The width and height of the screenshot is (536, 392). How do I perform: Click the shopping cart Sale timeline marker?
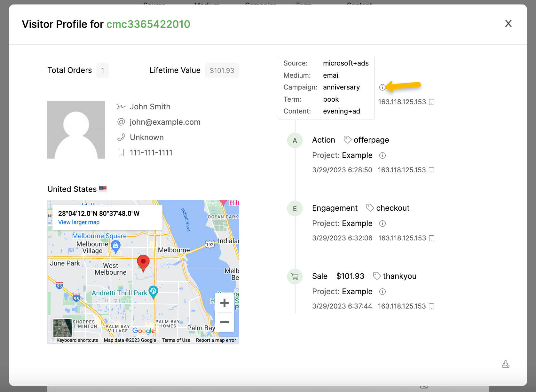[295, 277]
